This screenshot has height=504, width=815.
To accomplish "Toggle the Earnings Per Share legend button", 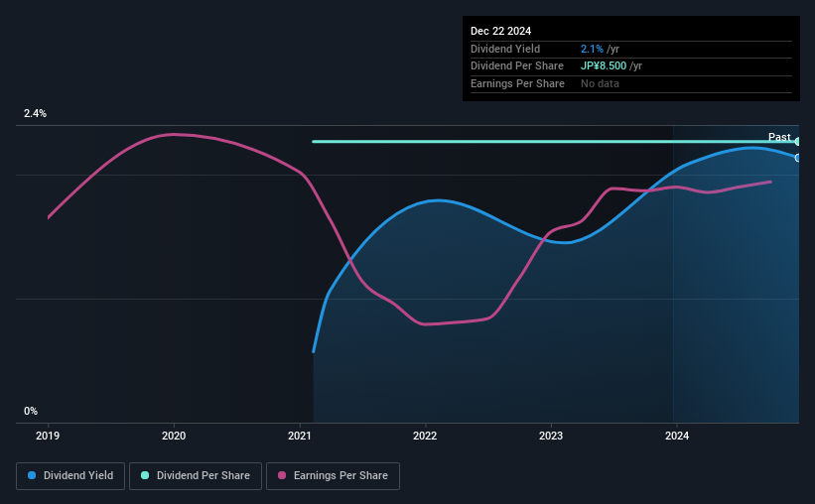I will [x=333, y=476].
